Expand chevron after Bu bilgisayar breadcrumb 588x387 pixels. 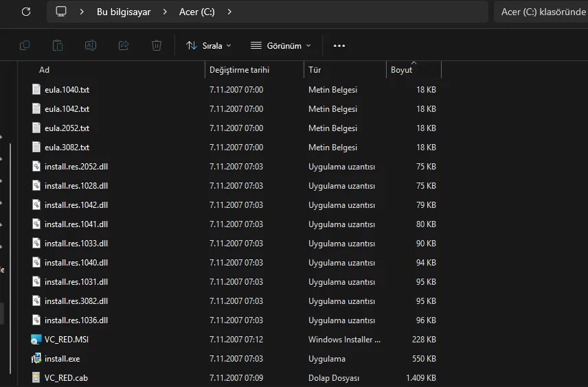(165, 12)
